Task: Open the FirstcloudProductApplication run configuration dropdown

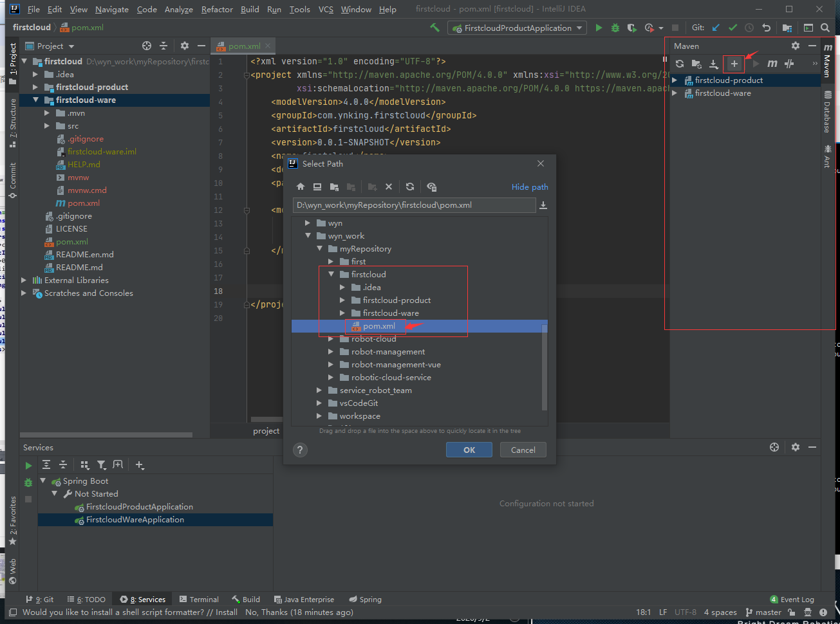Action: click(x=518, y=28)
